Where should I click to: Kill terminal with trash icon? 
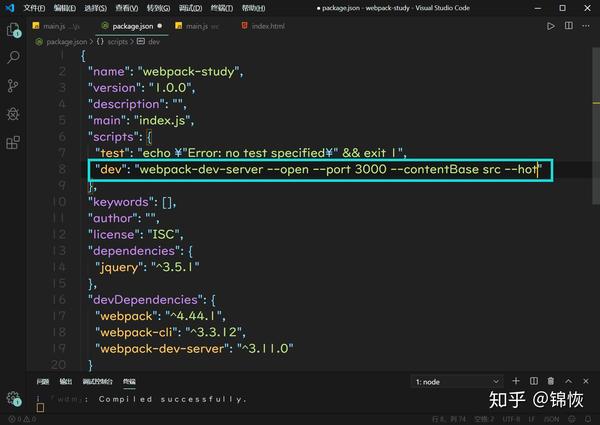point(551,381)
